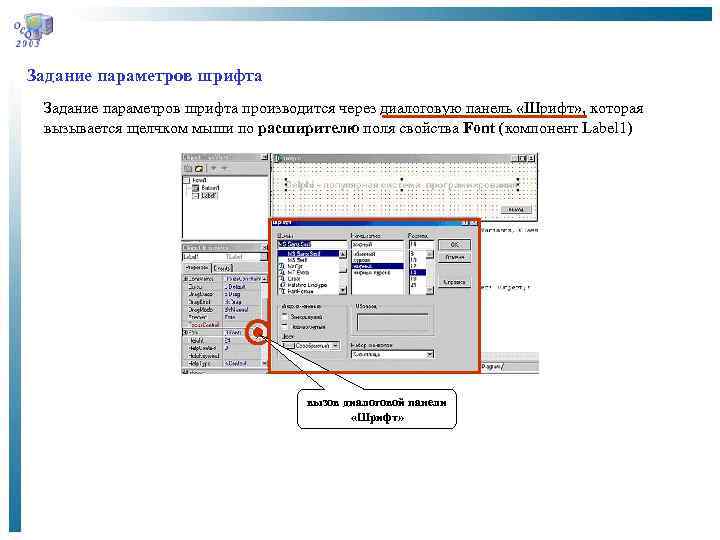Open the Набор символов Кириллица dropdown
Viewport: 720px width, 540px height.
click(x=430, y=354)
